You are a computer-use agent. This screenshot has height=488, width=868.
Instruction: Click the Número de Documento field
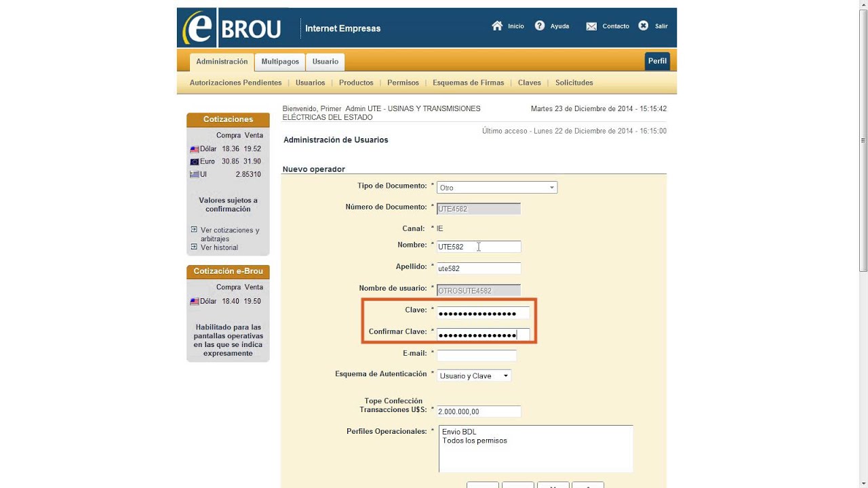point(479,209)
